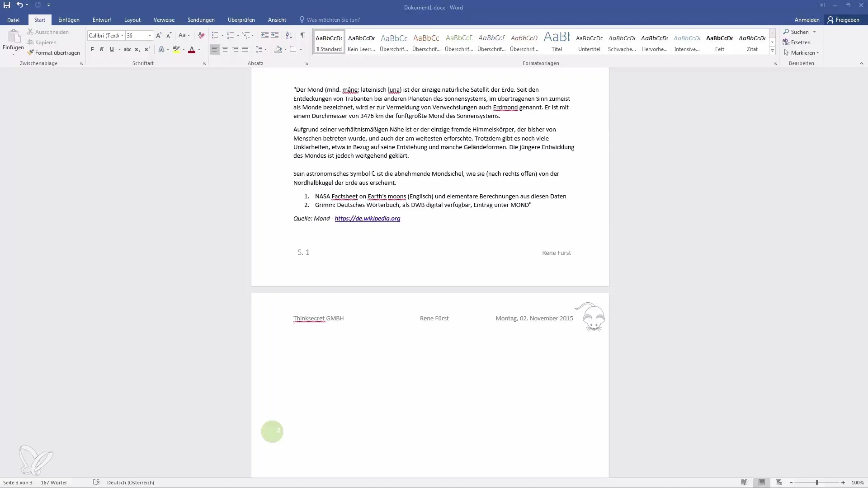Image resolution: width=868 pixels, height=488 pixels.
Task: Center align text
Action: pyautogui.click(x=225, y=49)
